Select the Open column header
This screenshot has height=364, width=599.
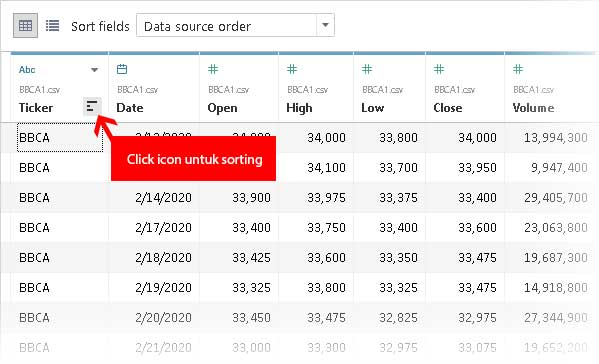click(222, 108)
